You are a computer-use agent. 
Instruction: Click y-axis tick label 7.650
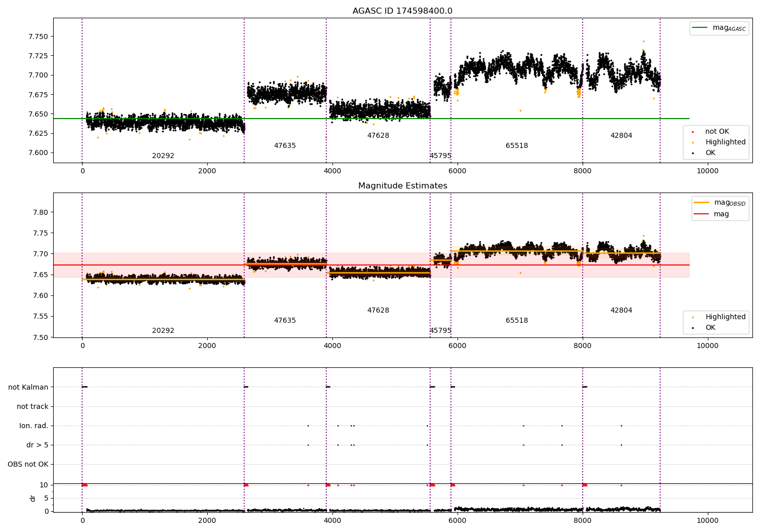[39, 115]
